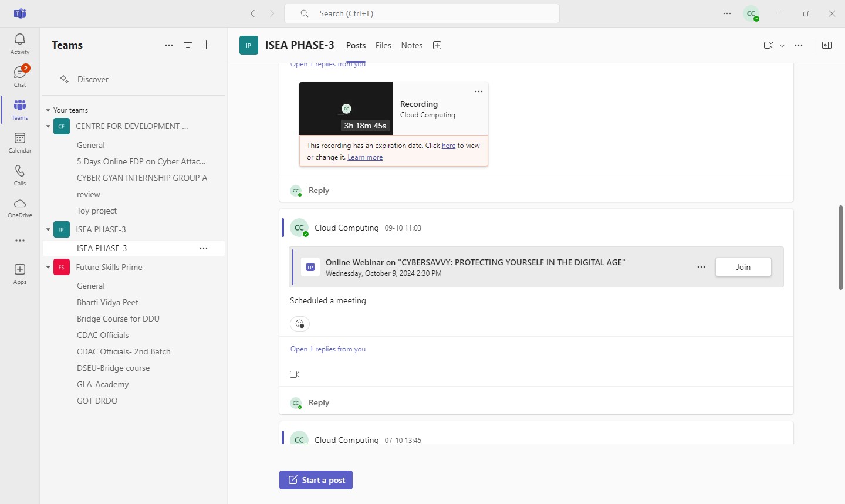This screenshot has height=504, width=845.
Task: Open the Meet now dropdown arrow
Action: pyautogui.click(x=782, y=46)
